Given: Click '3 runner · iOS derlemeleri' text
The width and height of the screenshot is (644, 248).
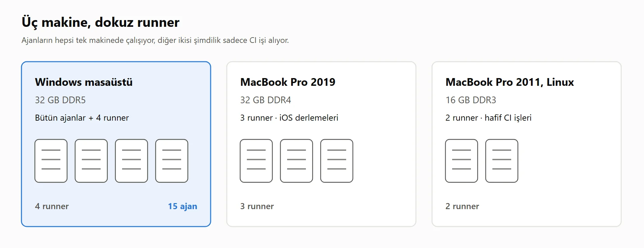Looking at the screenshot, I should [x=289, y=118].
